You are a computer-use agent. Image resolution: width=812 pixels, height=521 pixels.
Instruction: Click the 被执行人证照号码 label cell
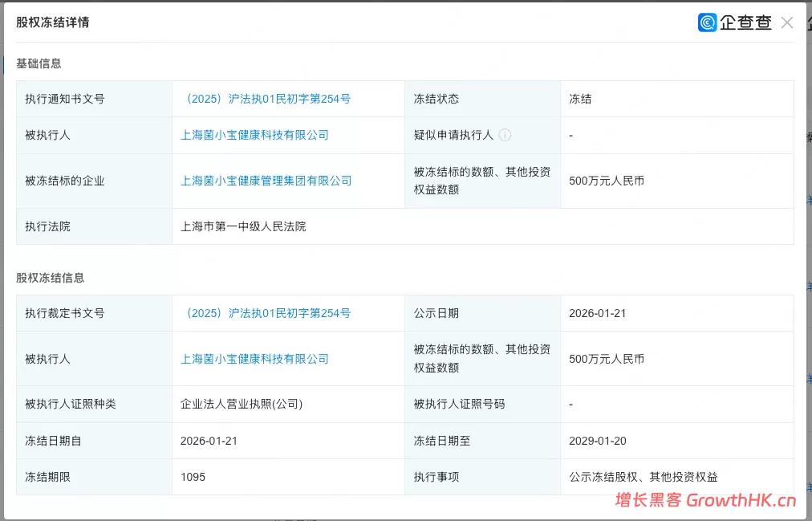pyautogui.click(x=483, y=404)
